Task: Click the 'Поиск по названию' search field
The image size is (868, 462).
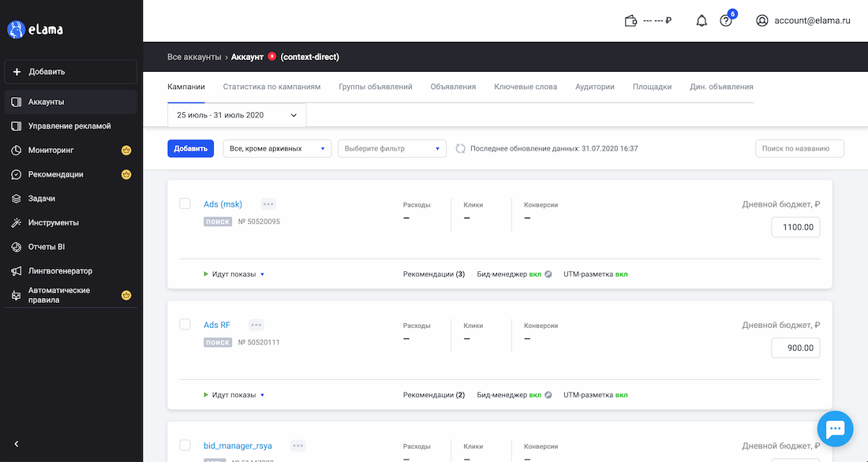Action: [x=799, y=148]
